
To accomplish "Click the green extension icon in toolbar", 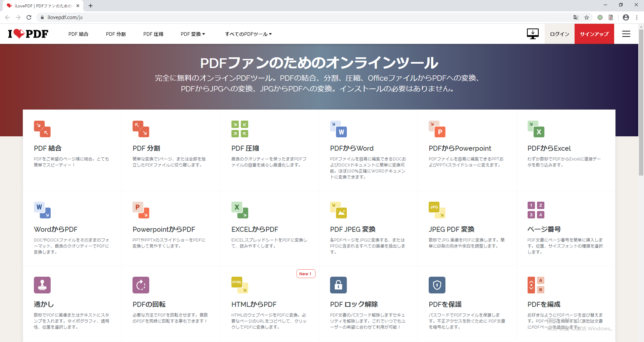I will [x=600, y=17].
